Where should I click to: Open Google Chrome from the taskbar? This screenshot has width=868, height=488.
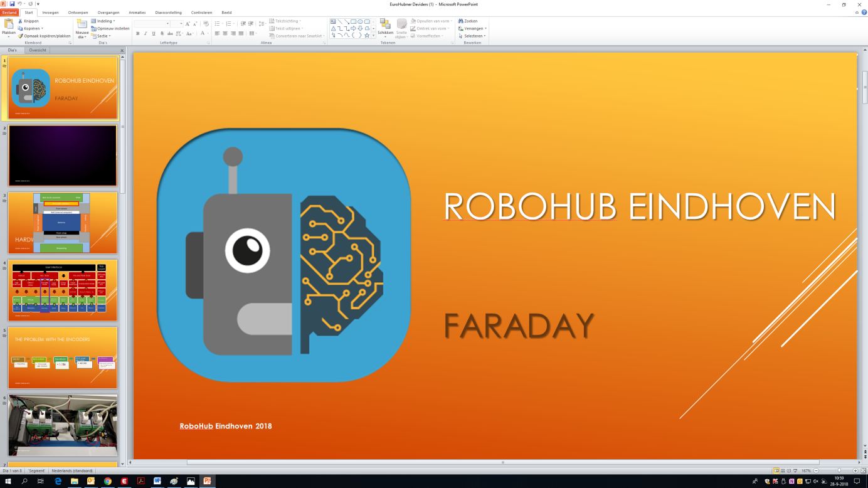point(108,481)
